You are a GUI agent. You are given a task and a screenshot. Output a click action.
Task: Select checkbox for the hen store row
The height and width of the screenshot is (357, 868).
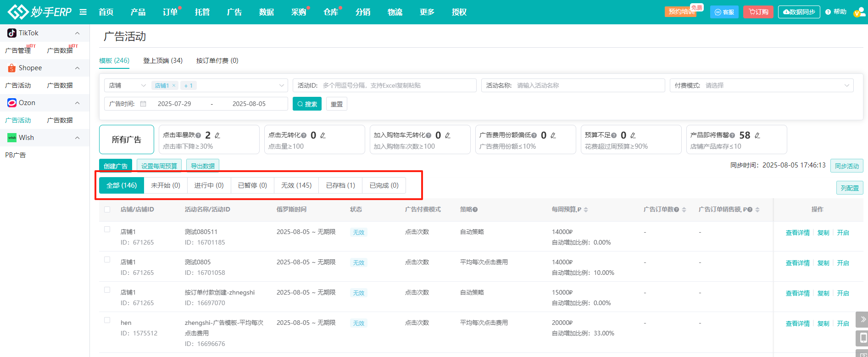107,320
